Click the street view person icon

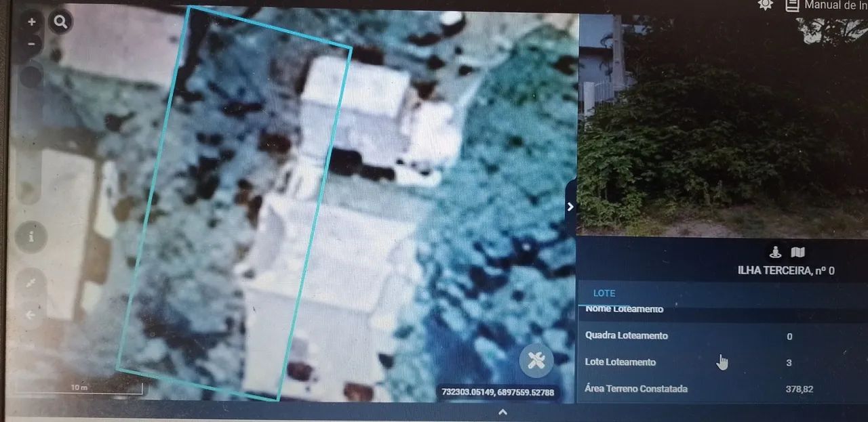click(776, 253)
